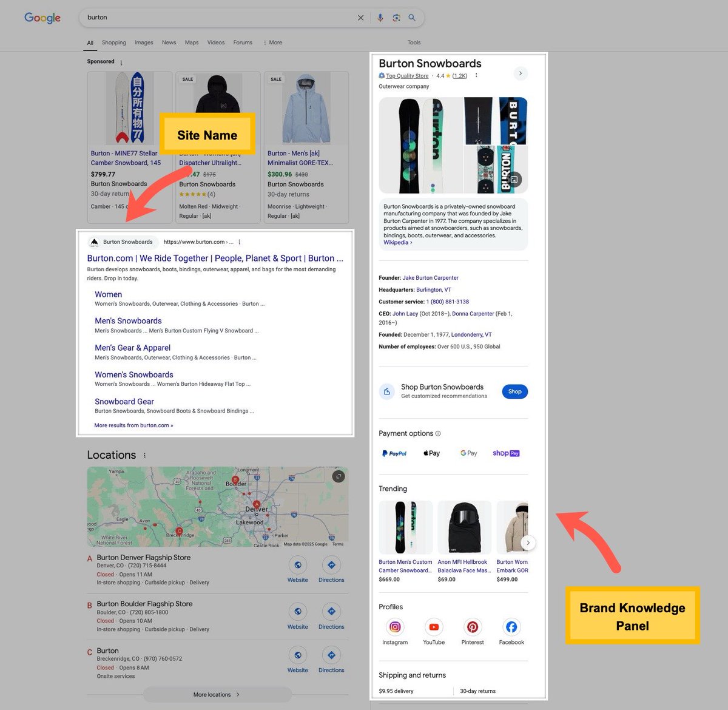This screenshot has height=710, width=728.
Task: Open Burton Denver Flagship Store listing title
Action: [144, 557]
